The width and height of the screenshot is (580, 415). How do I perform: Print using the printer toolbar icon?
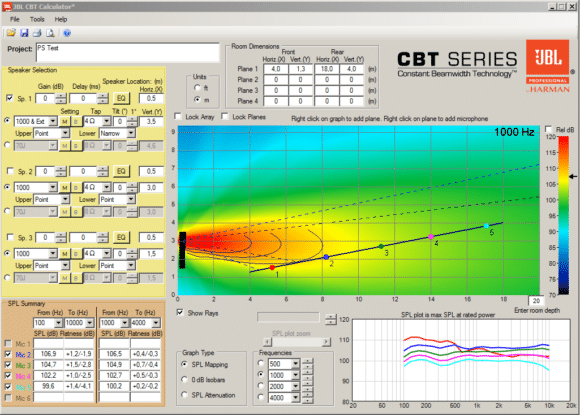(37, 33)
